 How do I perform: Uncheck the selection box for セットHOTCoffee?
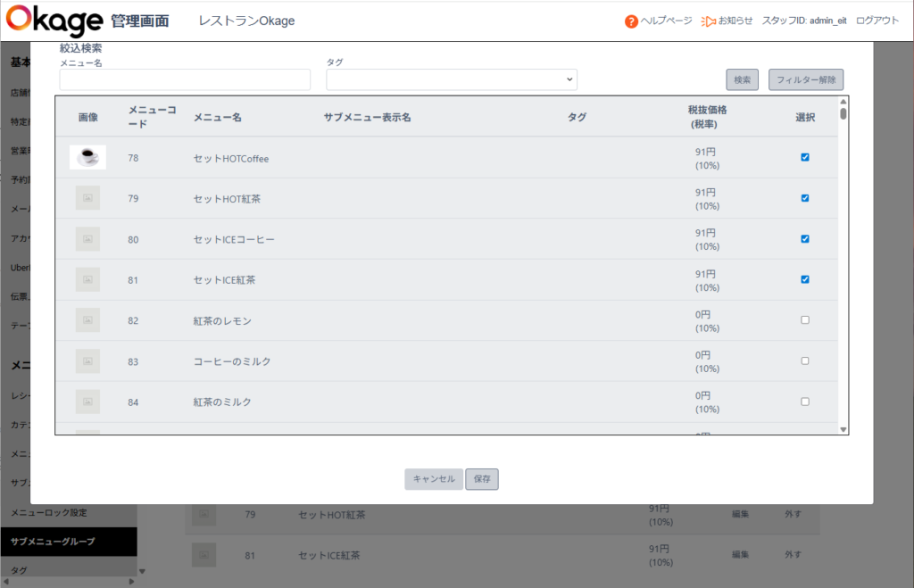click(805, 157)
